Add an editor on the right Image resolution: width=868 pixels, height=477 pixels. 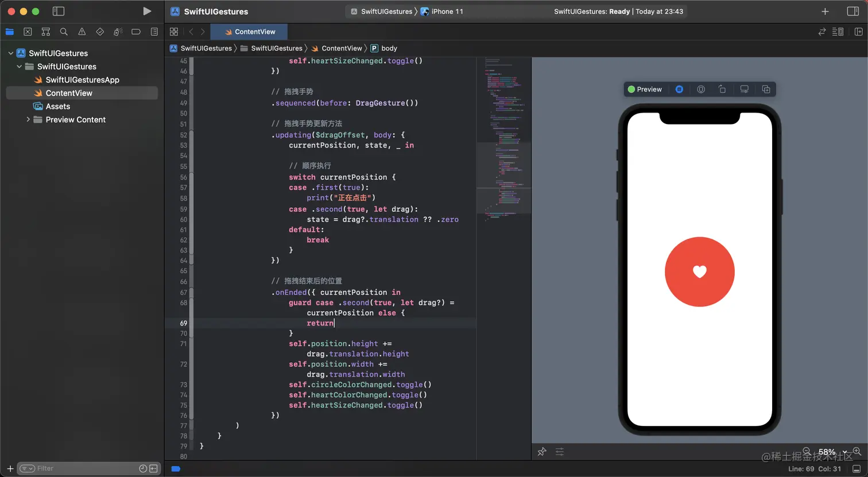pyautogui.click(x=859, y=32)
